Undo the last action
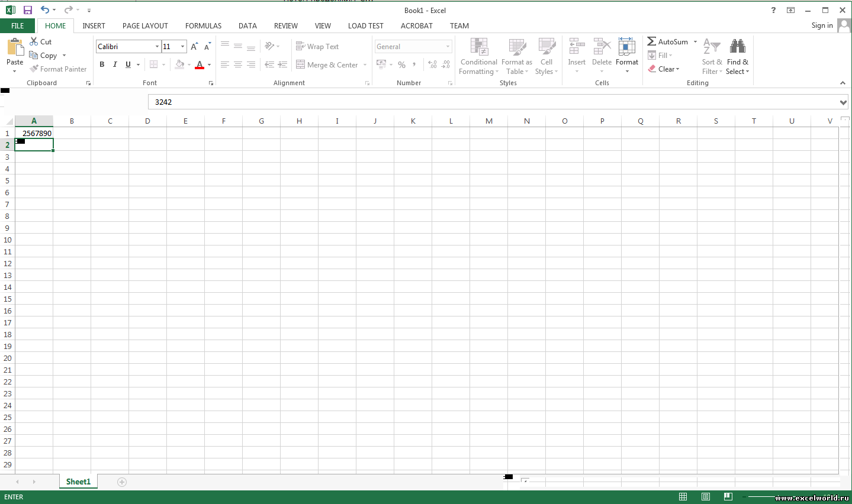The height and width of the screenshot is (504, 852). (45, 10)
